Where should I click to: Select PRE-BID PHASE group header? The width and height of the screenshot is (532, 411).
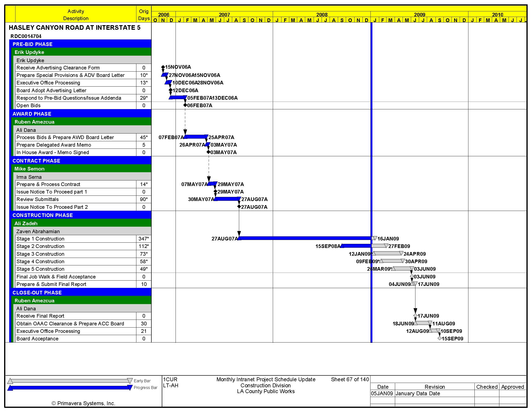pos(80,44)
